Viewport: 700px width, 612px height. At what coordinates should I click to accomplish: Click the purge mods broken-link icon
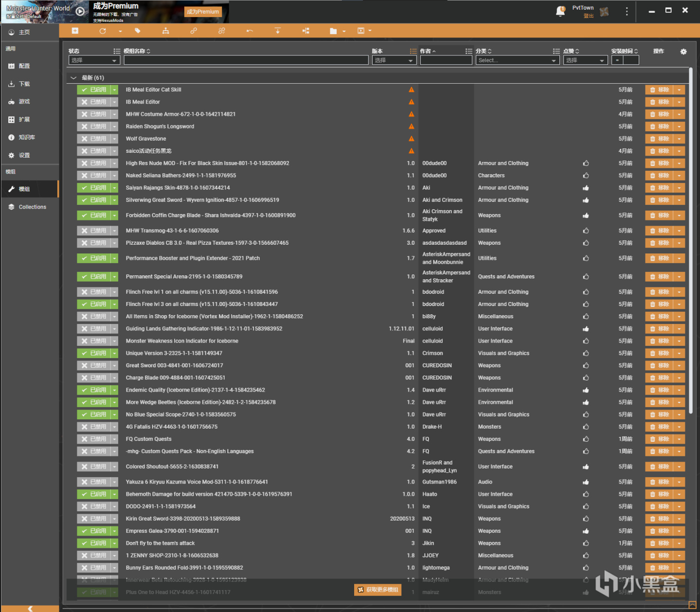tap(222, 31)
